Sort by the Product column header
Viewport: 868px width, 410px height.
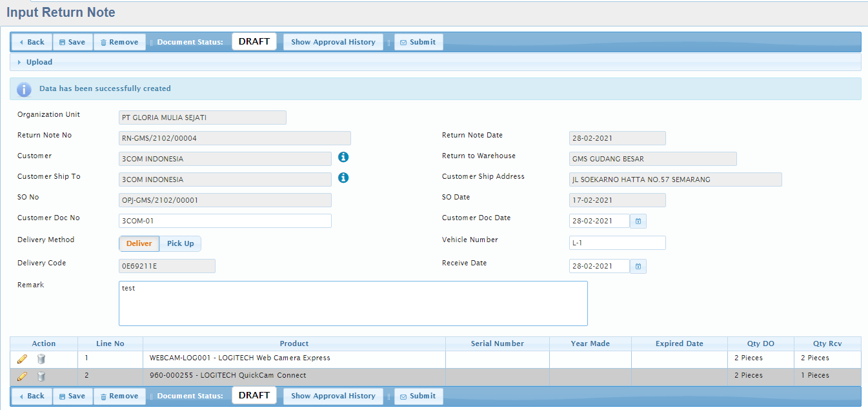coord(294,343)
